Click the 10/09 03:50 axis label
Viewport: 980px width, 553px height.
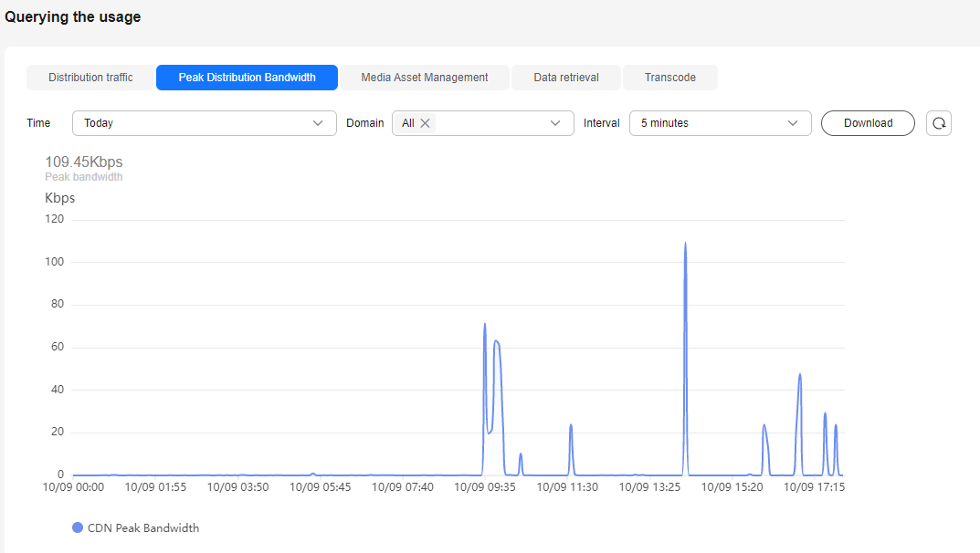pyautogui.click(x=238, y=486)
